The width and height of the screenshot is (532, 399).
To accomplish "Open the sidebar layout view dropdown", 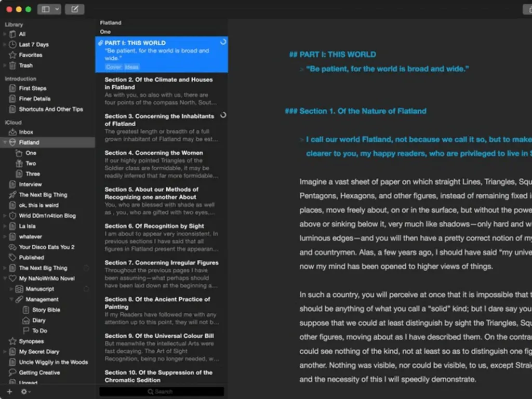I will [49, 9].
